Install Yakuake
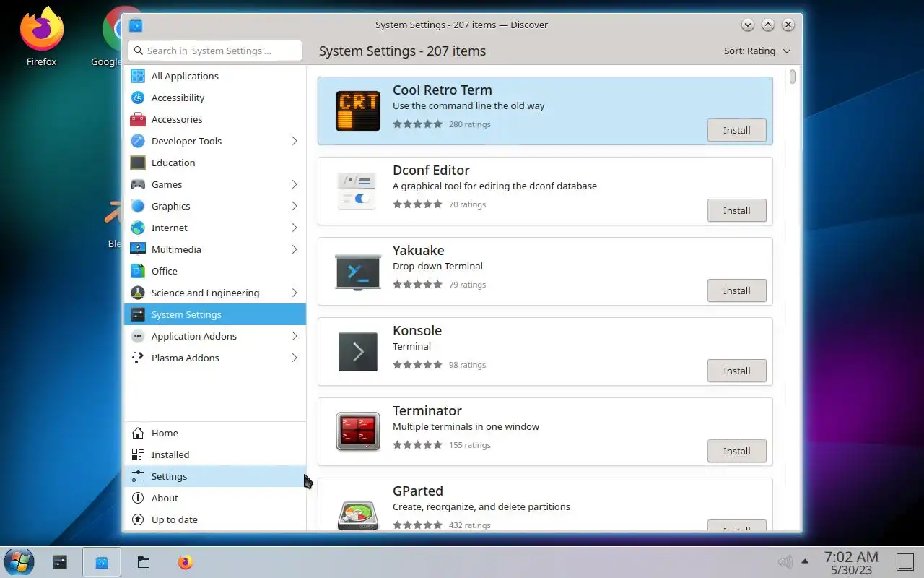924x578 pixels. tap(736, 290)
